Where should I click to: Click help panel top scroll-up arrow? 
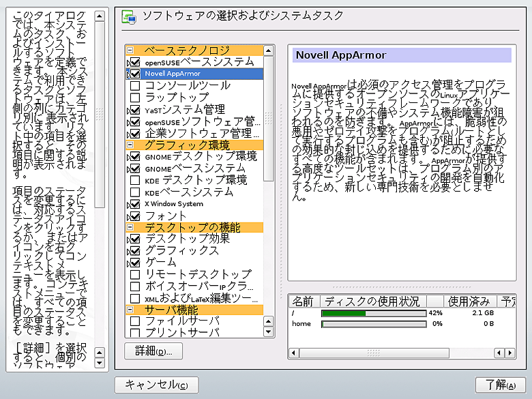[100, 16]
